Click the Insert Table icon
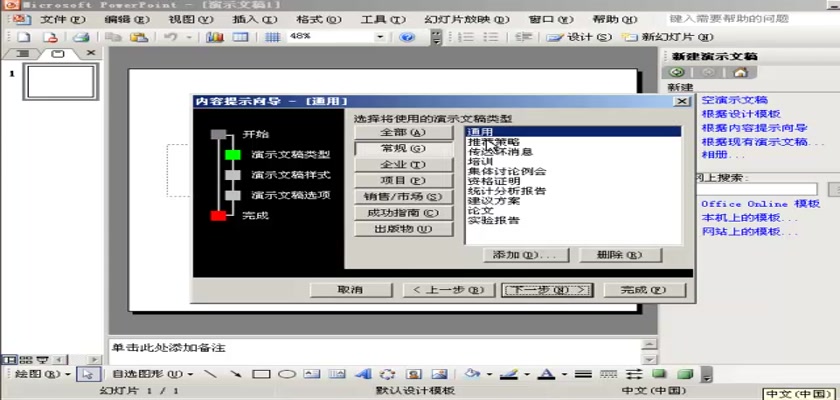Viewport: 840px width, 400px height. click(241, 37)
